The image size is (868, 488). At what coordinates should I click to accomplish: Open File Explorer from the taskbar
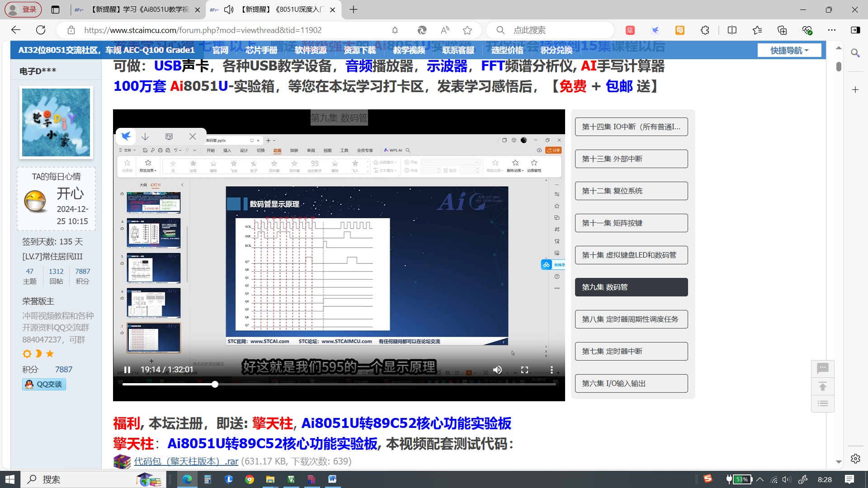(270, 479)
